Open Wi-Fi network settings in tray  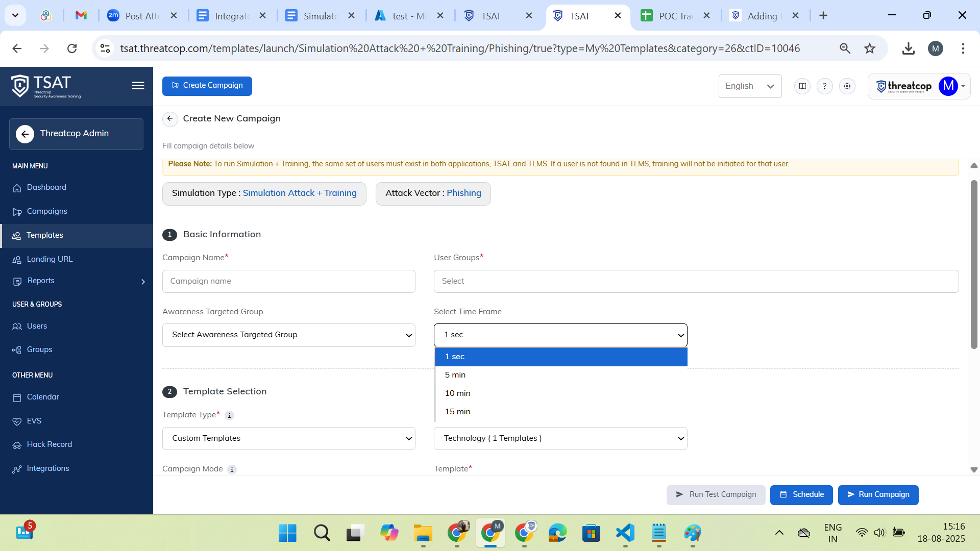coord(862,533)
